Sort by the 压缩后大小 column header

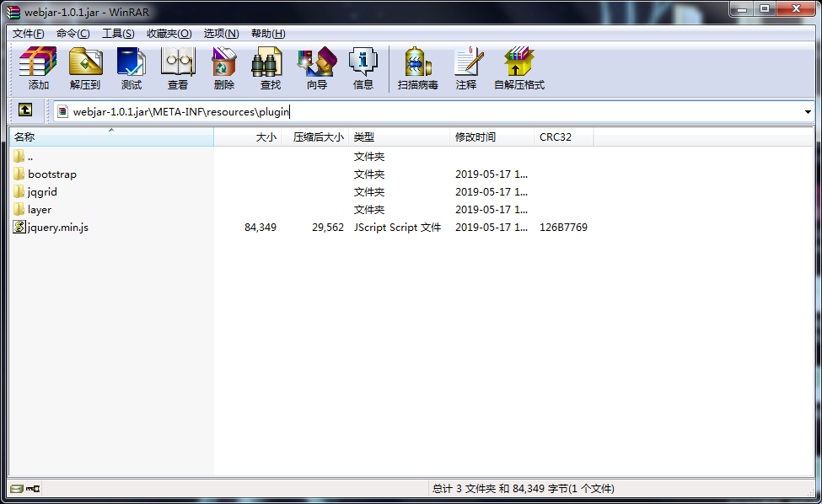pos(315,137)
